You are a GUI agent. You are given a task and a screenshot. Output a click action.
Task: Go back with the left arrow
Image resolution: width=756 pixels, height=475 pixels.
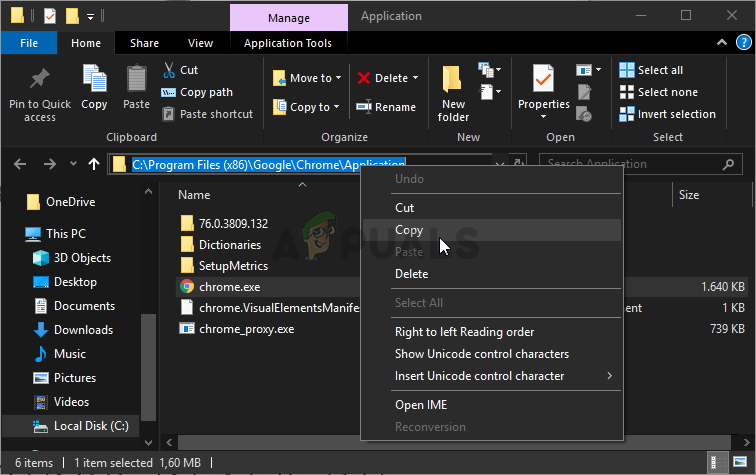(20, 164)
